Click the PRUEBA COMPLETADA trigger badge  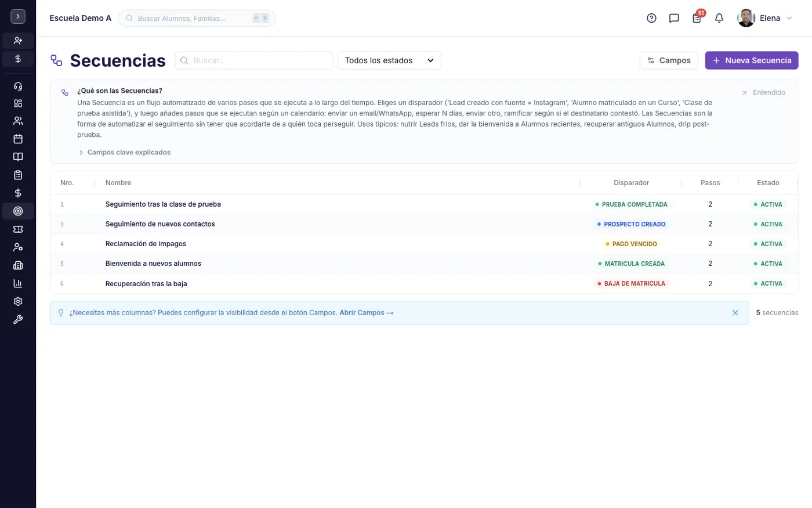coord(631,204)
